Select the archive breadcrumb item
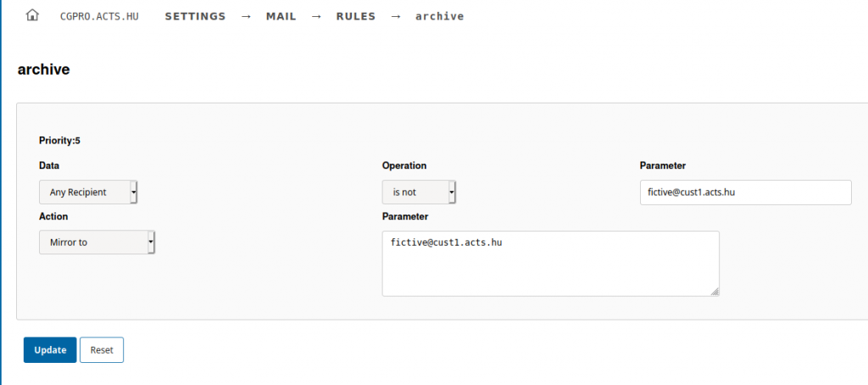Viewport: 868px width, 385px height. (x=440, y=17)
